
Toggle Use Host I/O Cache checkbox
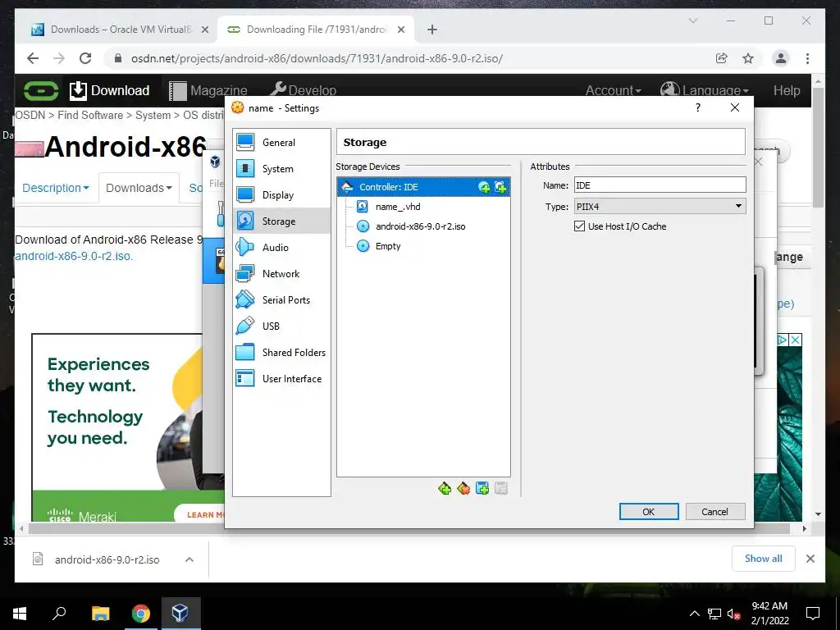coord(579,226)
